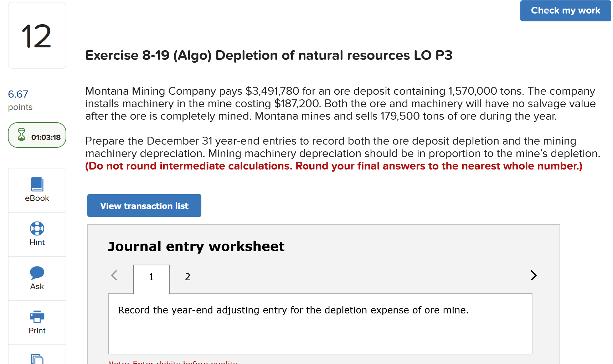Click the question number 12 panel

pos(37,35)
